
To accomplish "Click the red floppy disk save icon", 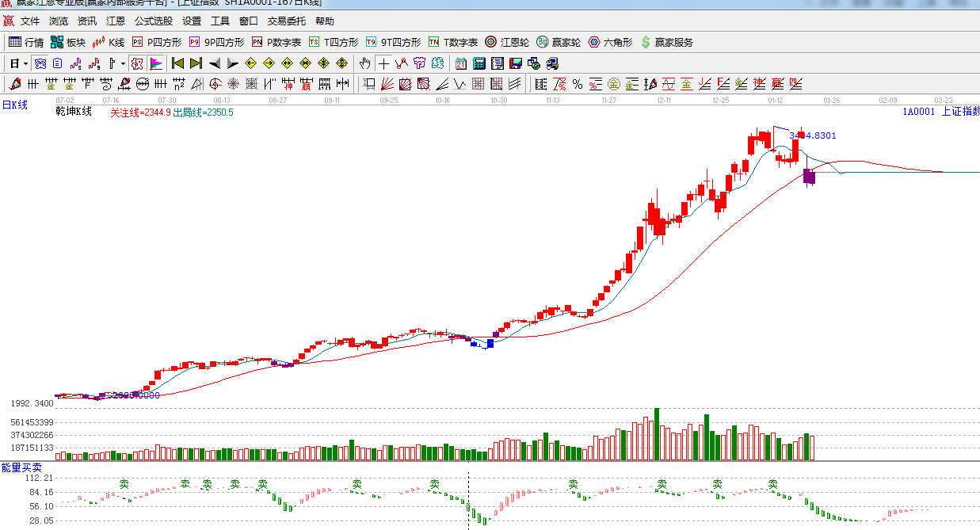I will pyautogui.click(x=516, y=63).
